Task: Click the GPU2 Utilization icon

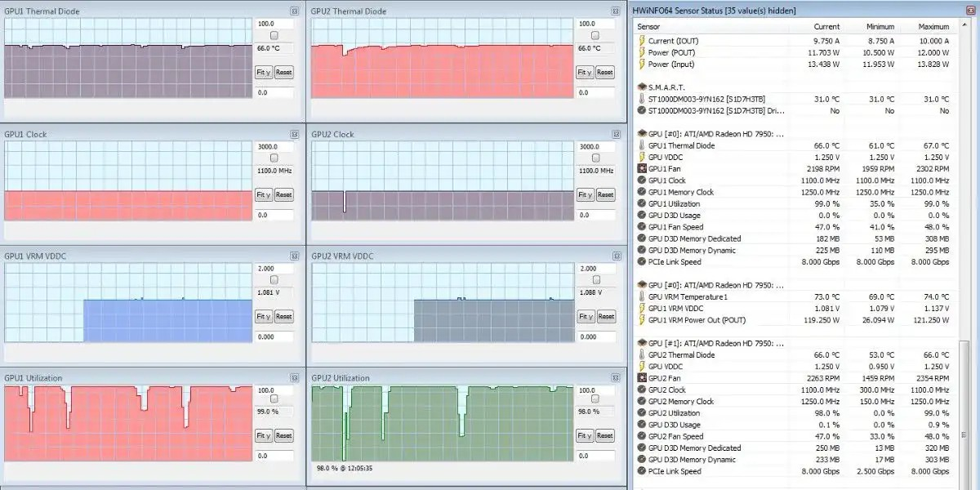Action: pos(642,413)
